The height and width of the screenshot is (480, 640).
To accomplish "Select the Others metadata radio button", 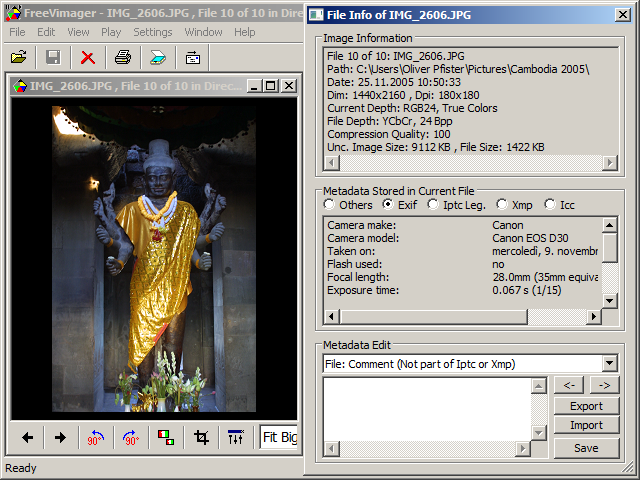I will (329, 205).
